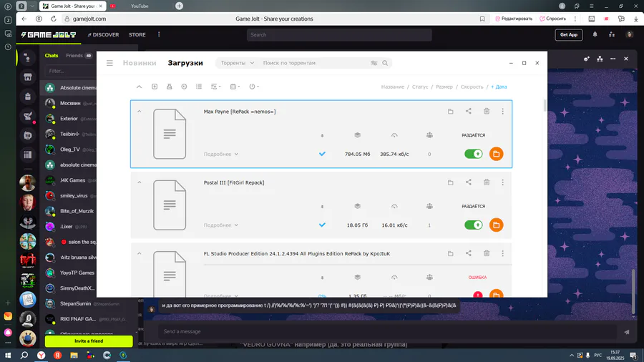
Task: Click orange folder button for Postal III
Action: [x=496, y=225]
